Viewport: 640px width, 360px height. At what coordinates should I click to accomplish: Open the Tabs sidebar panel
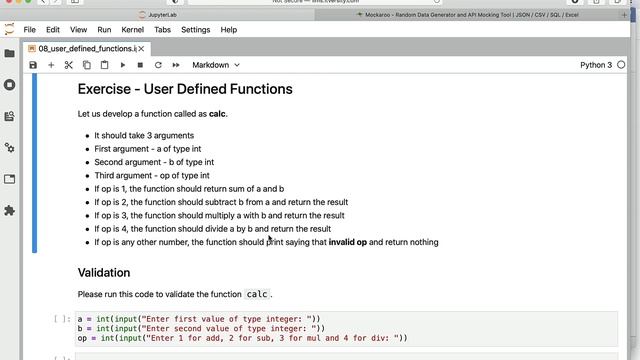[9, 179]
